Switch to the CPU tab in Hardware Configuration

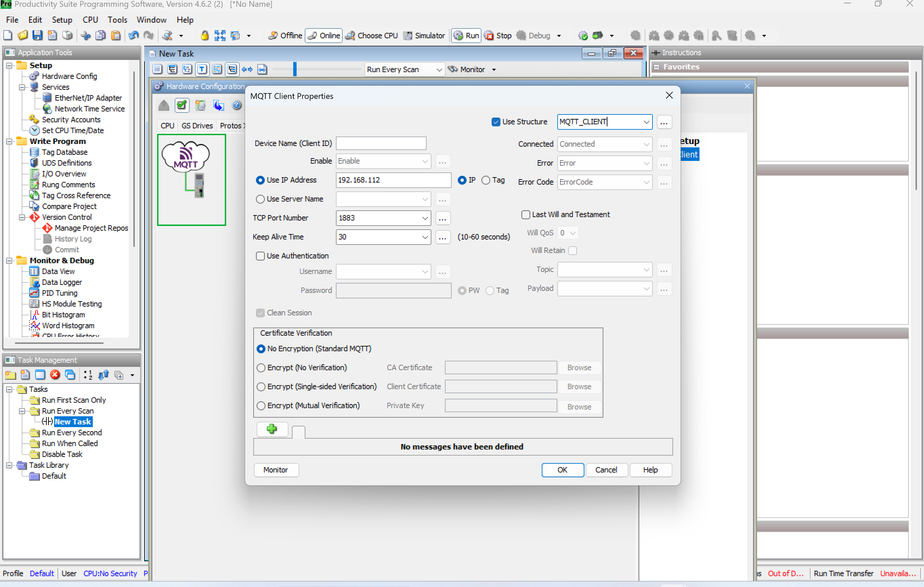[167, 126]
